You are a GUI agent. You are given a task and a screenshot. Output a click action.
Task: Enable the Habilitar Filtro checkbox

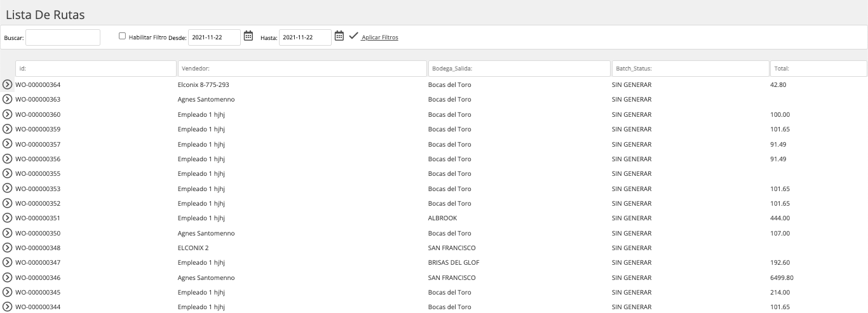[123, 36]
